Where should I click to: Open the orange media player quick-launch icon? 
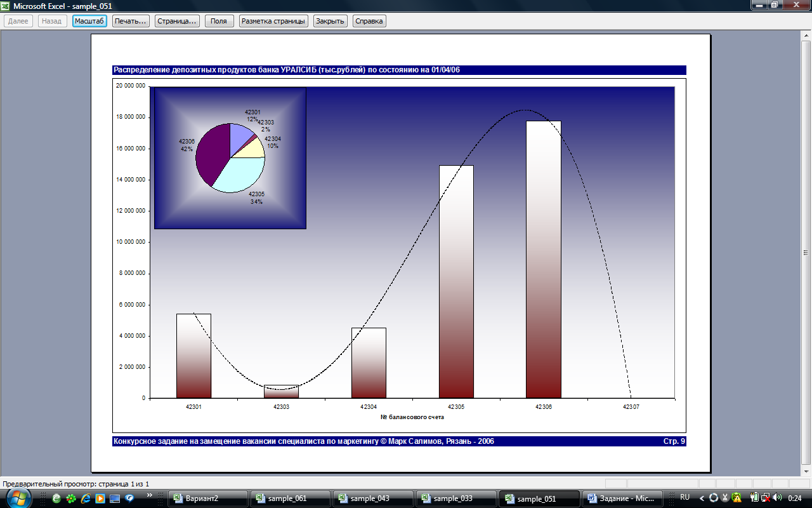[100, 498]
